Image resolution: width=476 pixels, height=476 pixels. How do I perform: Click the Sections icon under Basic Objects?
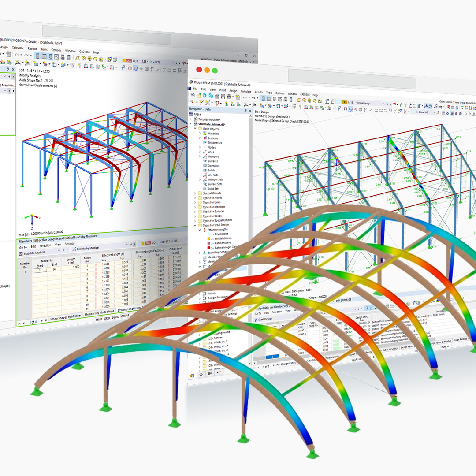pos(205,138)
